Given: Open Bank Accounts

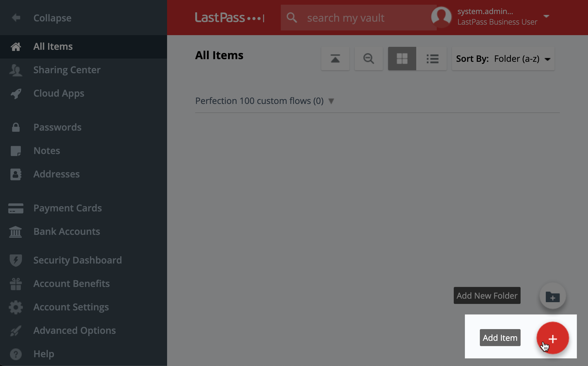Looking at the screenshot, I should [84, 232].
